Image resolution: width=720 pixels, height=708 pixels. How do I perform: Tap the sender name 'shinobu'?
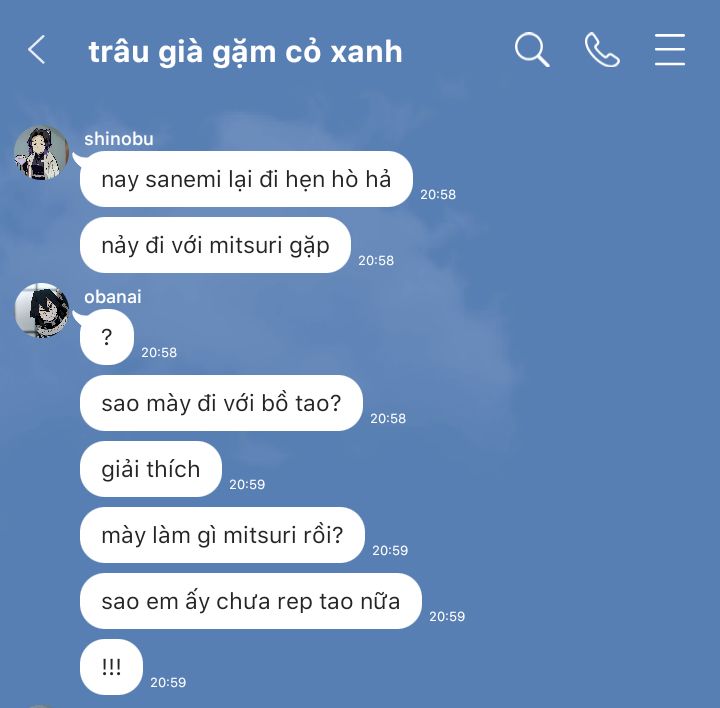pyautogui.click(x=118, y=139)
